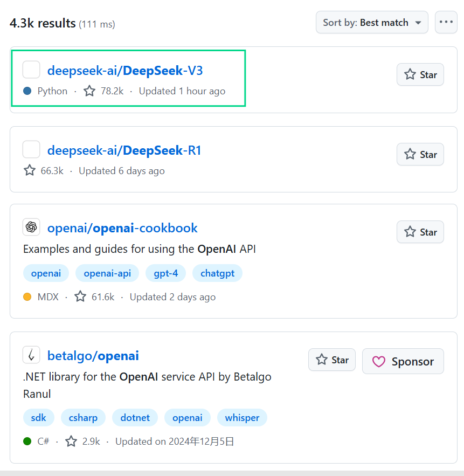Click the "Updated 6 days ago" text
This screenshot has width=464, height=476.
coord(122,170)
